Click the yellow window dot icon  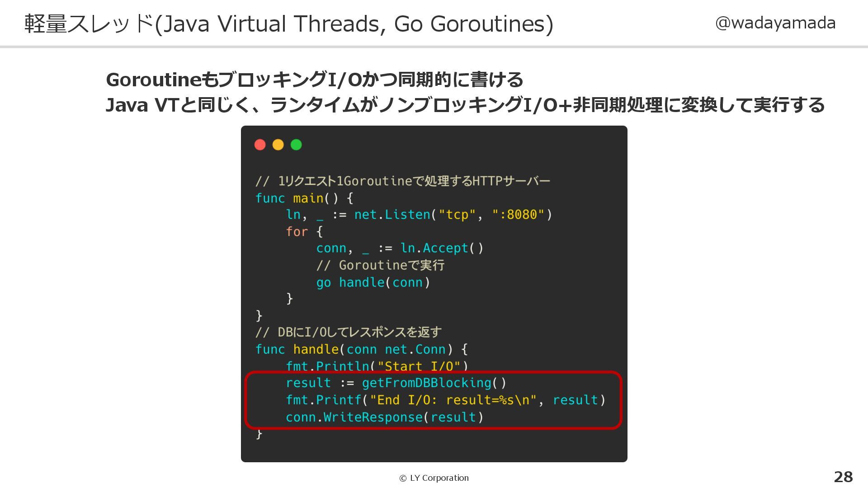pos(278,145)
